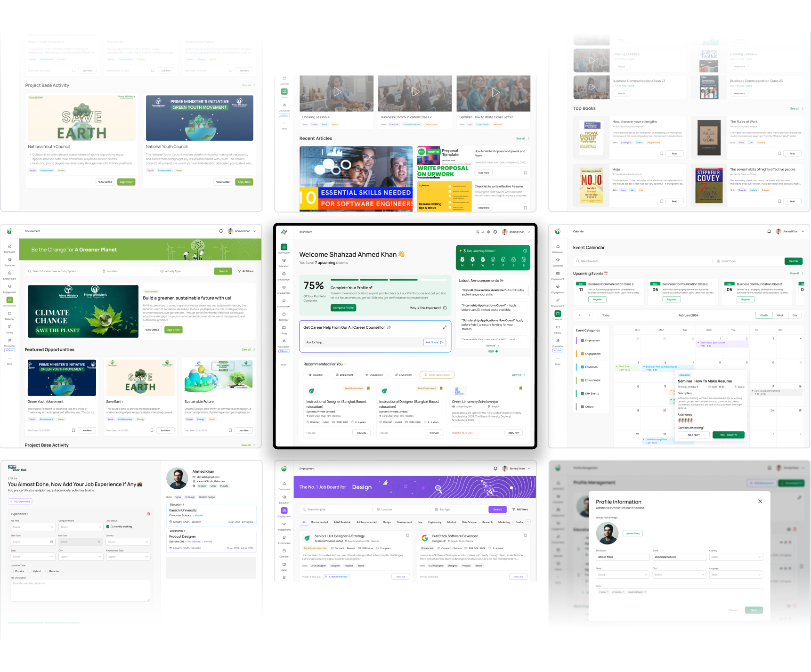The width and height of the screenshot is (811, 672).
Task: Close the Profile Information dialog
Action: pyautogui.click(x=760, y=502)
